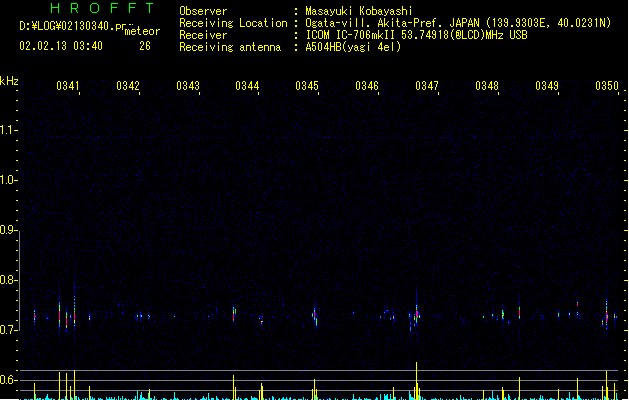Click the HROFFT title text
Viewport: 629px width, 400px height.
click(x=102, y=8)
